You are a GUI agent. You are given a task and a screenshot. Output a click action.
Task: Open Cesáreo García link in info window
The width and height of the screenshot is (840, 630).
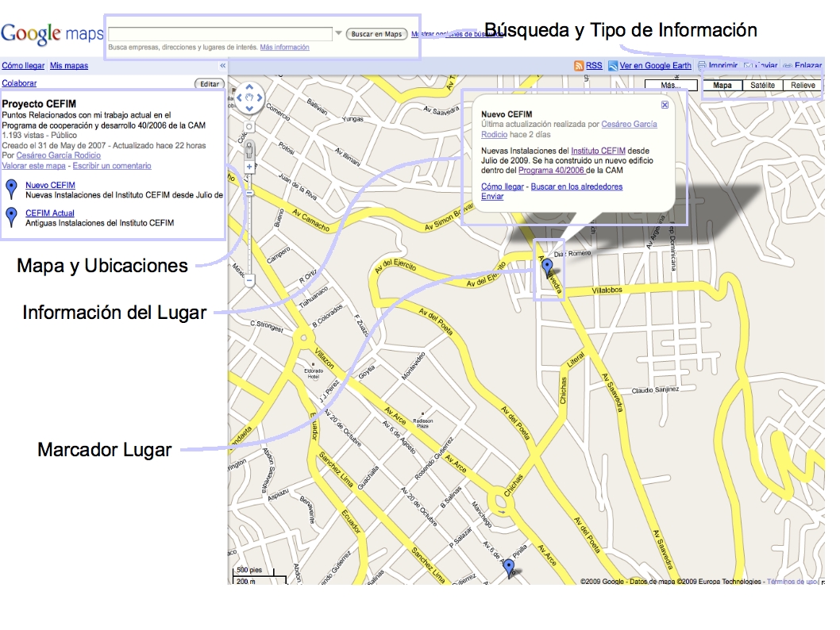(629, 125)
